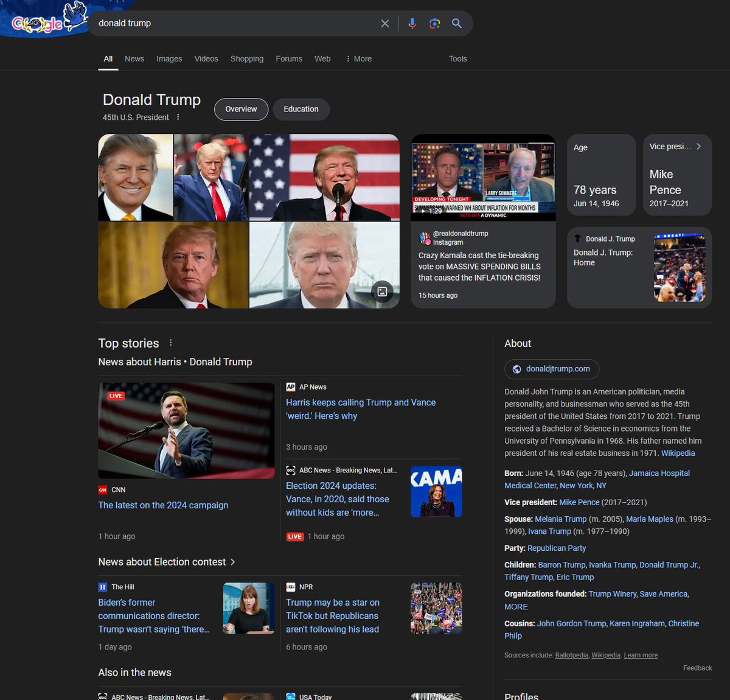Open NPR story about Trump on TikTok
730x700 pixels.
coord(333,615)
